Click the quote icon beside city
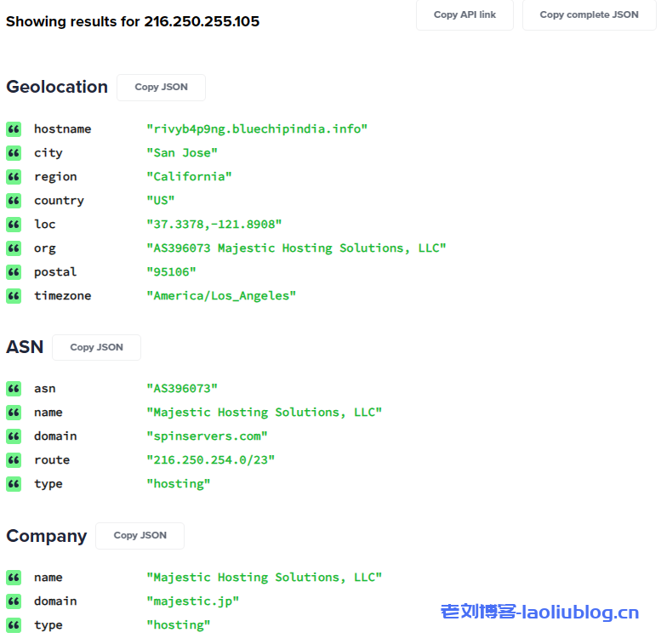 pyautogui.click(x=14, y=153)
